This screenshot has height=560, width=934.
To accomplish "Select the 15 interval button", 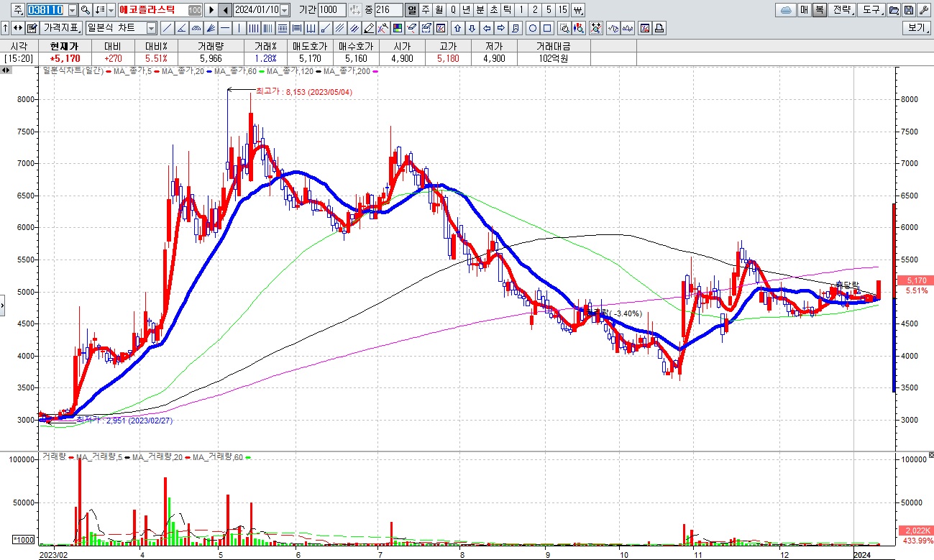I will click(x=562, y=10).
